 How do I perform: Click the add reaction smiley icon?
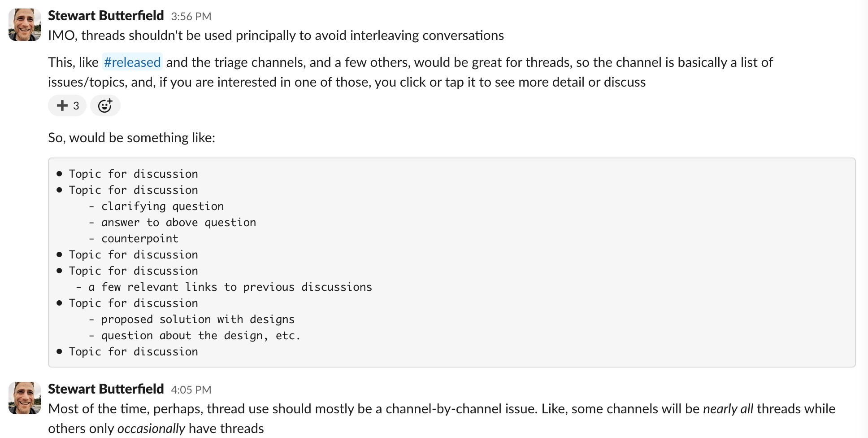point(105,106)
